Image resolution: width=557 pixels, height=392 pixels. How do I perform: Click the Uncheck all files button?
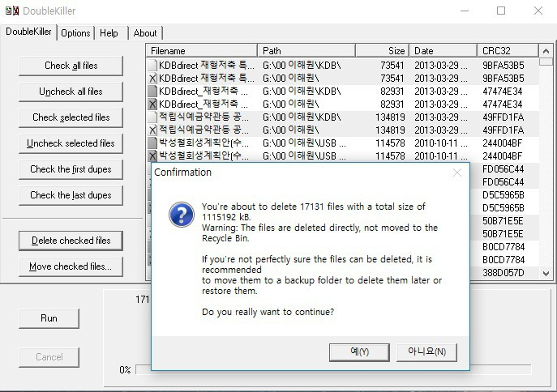click(71, 92)
